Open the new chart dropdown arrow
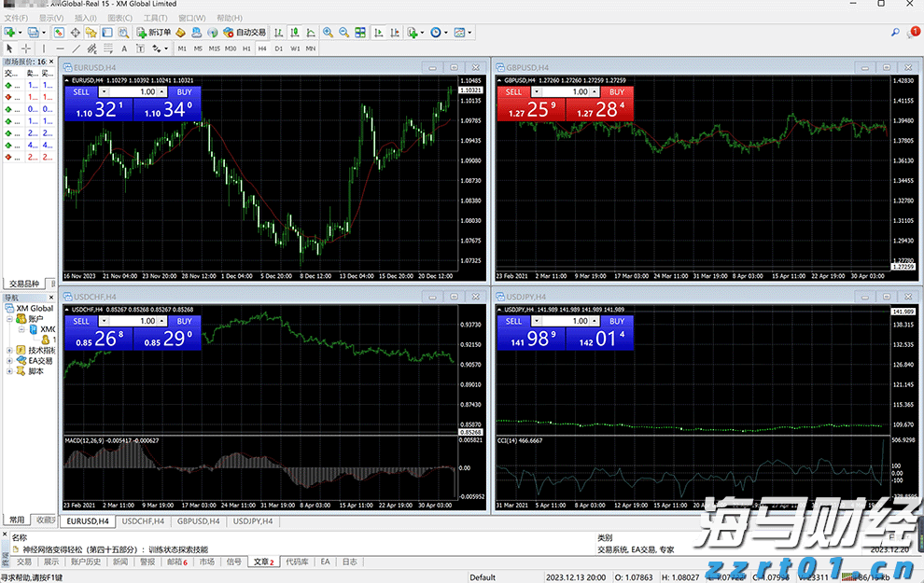 click(x=20, y=33)
